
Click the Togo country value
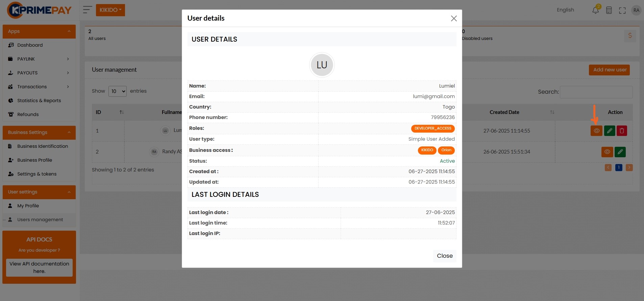449,107
